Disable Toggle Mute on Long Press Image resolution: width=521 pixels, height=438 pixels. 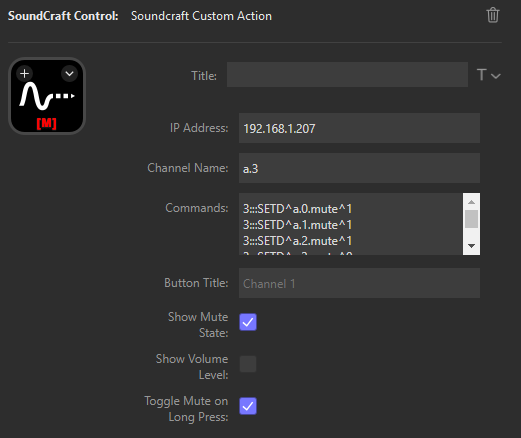[248, 406]
